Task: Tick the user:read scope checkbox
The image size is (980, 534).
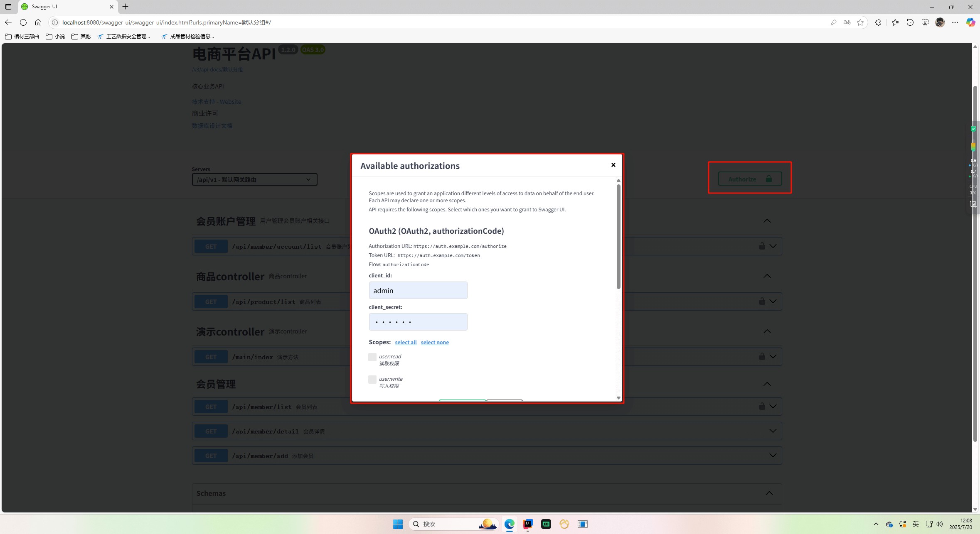Action: [x=372, y=357]
